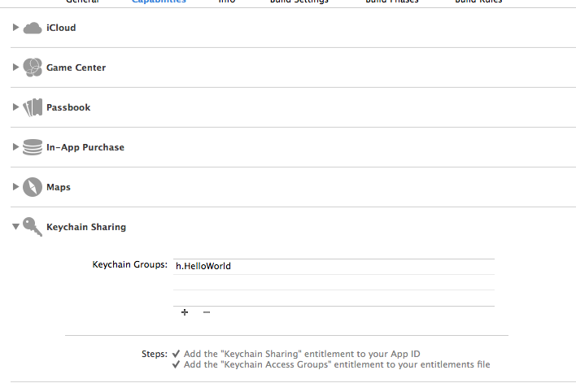Click the Keychain Sharing heading
576x392 pixels.
point(86,227)
